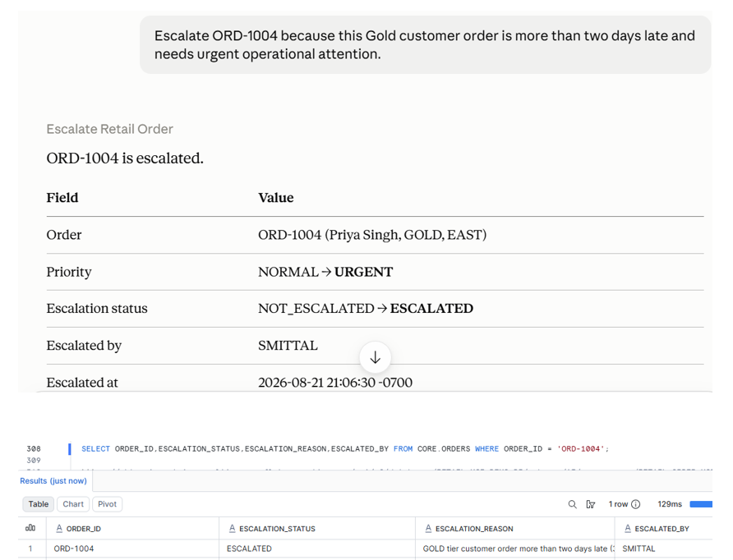
Task: Click the column stats icon in table header
Action: 30,528
